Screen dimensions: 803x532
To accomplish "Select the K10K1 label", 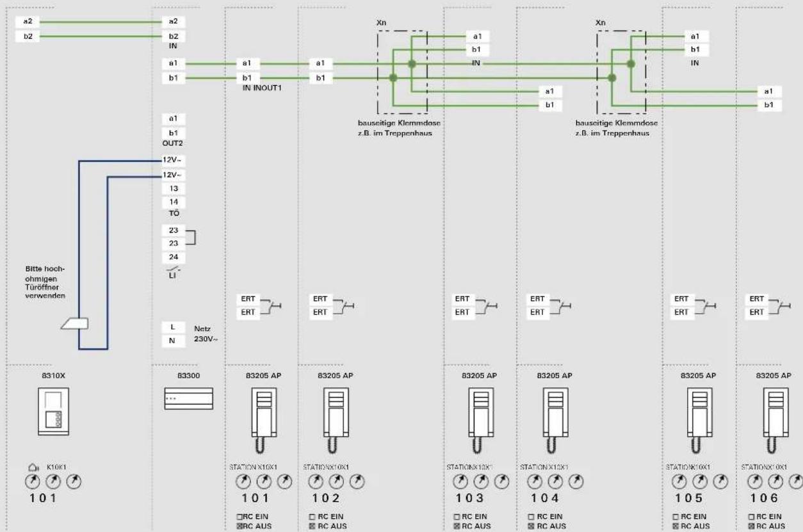I will click(56, 469).
